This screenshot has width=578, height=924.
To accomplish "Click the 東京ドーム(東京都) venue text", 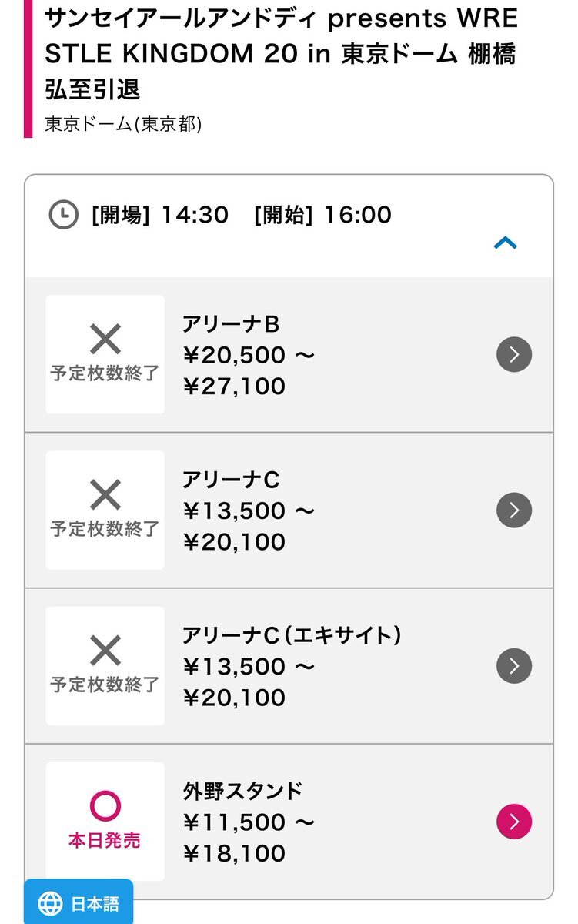I will pyautogui.click(x=123, y=124).
